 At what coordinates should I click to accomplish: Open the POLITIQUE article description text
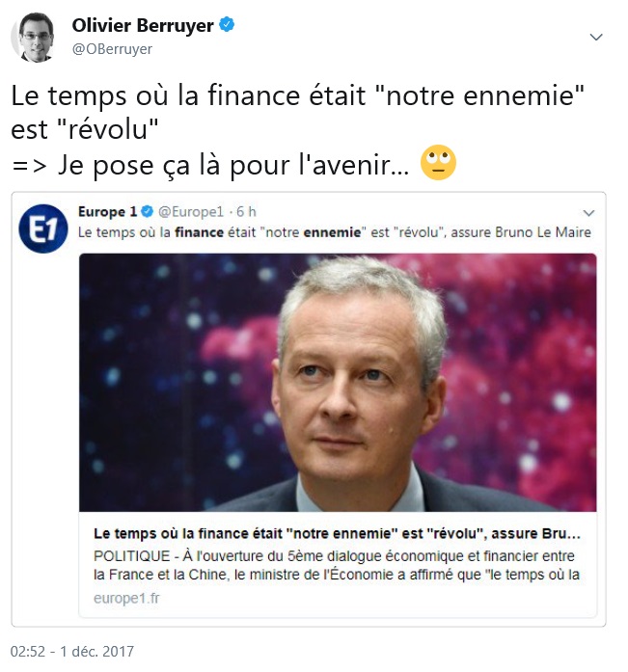tap(337, 565)
